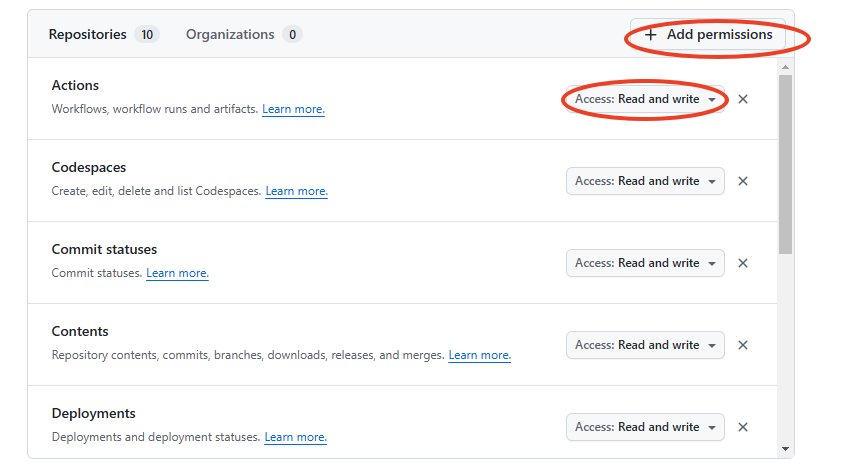Viewport: 850px width, 467px height.
Task: Switch to the Repositories tab
Action: click(x=102, y=34)
